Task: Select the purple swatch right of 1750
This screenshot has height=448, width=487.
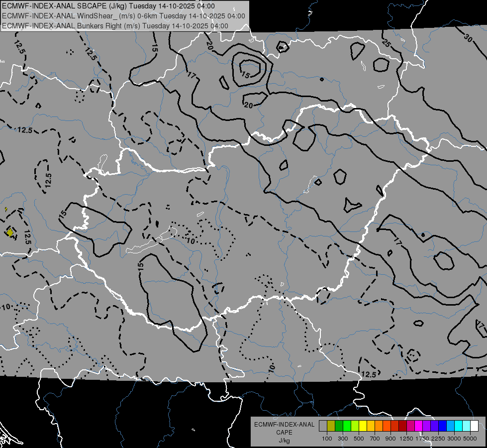Action: 427,426
